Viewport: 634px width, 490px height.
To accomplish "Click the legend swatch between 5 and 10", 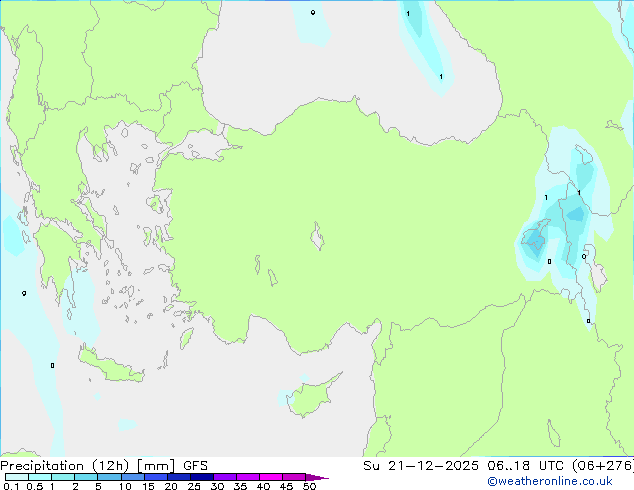I will click(x=110, y=477).
